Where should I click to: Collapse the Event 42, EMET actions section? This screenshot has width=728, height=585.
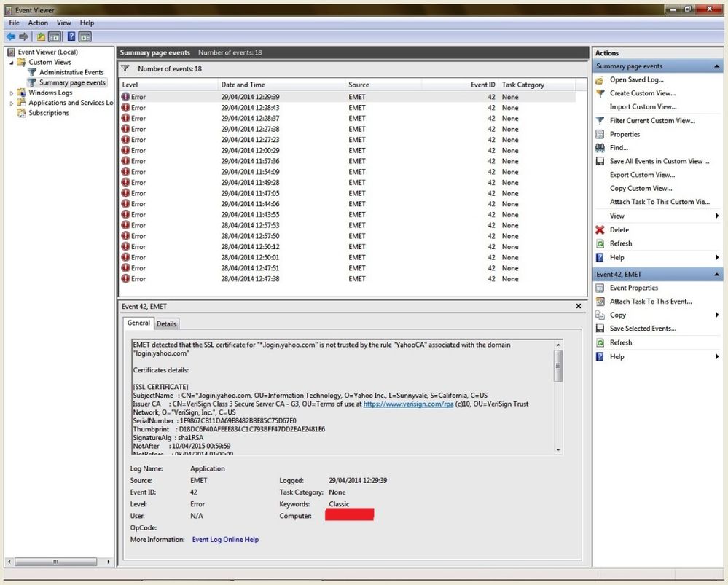717,275
